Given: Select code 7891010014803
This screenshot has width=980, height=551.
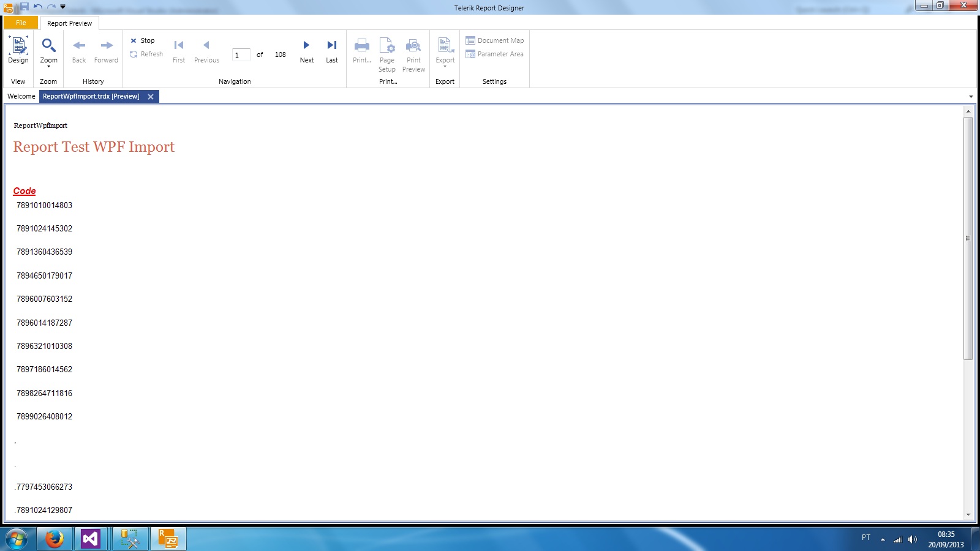Looking at the screenshot, I should coord(44,205).
